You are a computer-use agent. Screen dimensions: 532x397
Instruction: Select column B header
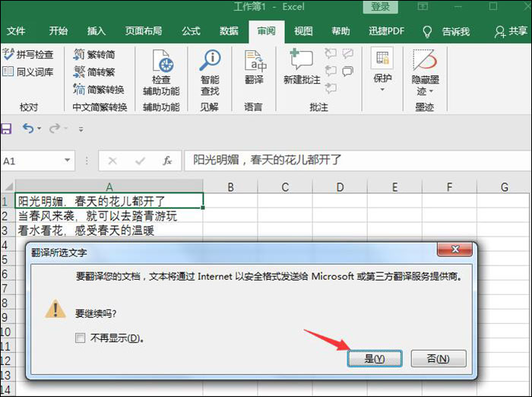tap(230, 186)
